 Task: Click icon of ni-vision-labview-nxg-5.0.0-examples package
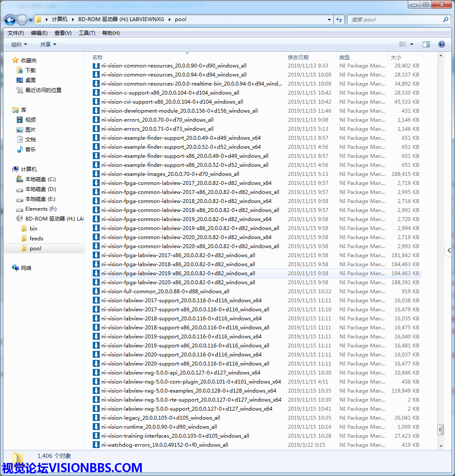(96, 391)
